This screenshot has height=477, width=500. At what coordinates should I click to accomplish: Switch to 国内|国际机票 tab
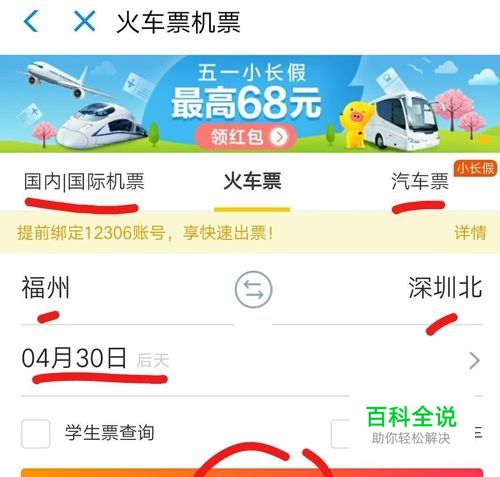[84, 182]
